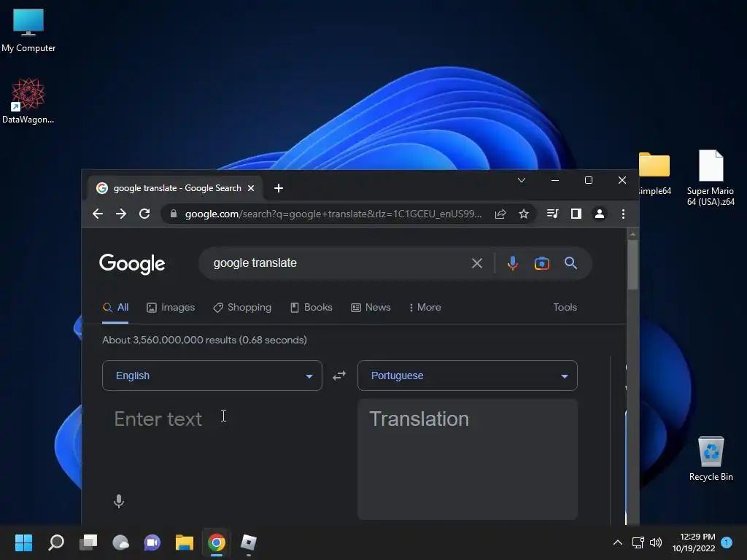
Task: Open the Chrome profile icon
Action: tap(600, 214)
